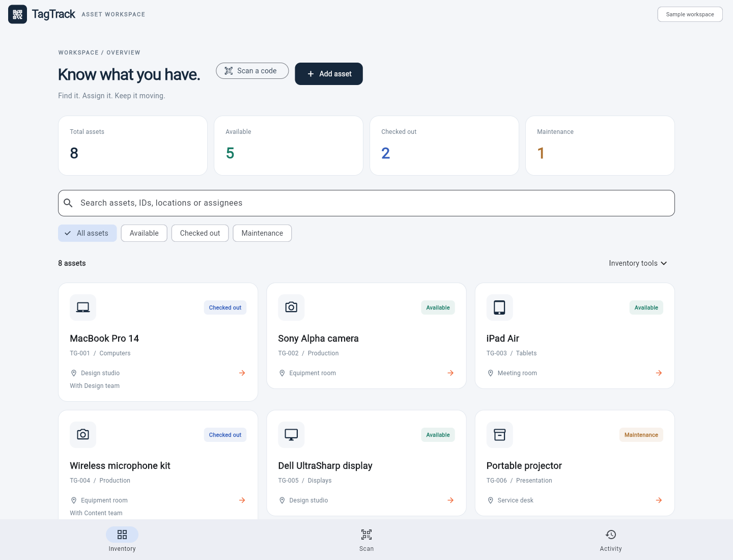Click the plus icon on the Add asset button
Screen dimensions: 733x560
pyautogui.click(x=311, y=74)
